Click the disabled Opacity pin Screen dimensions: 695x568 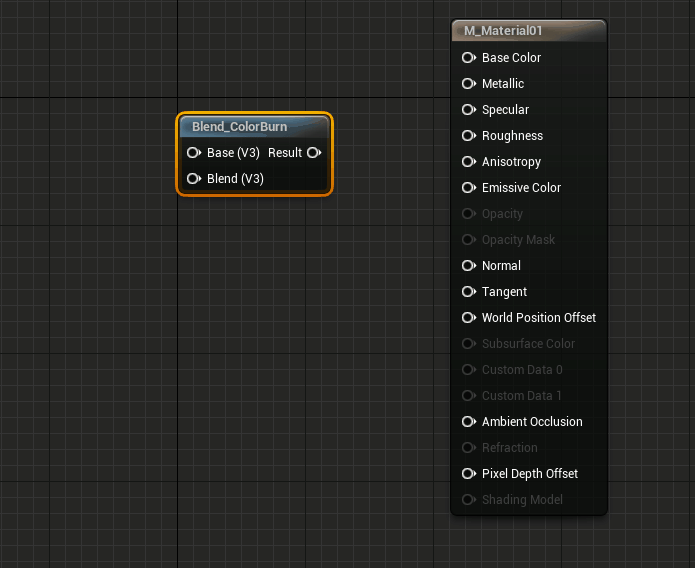(x=469, y=214)
